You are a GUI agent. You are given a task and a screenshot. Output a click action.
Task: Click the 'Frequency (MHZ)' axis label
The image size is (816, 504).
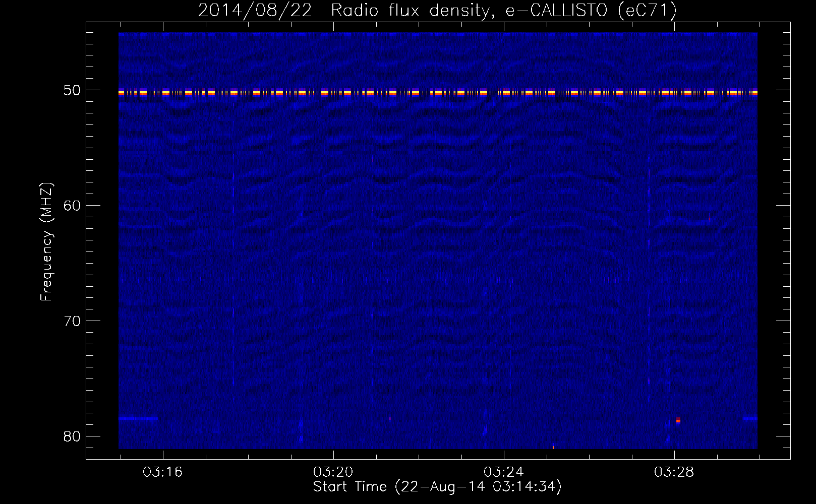[46, 242]
